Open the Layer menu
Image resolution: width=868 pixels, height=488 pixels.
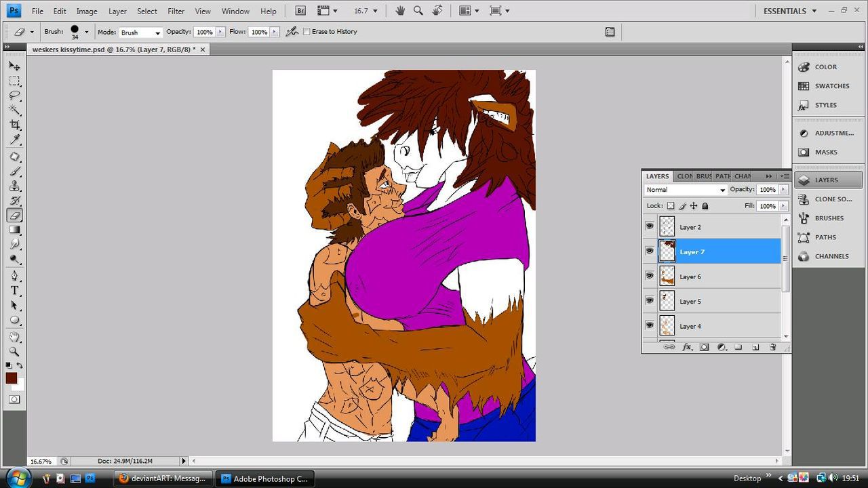(117, 11)
